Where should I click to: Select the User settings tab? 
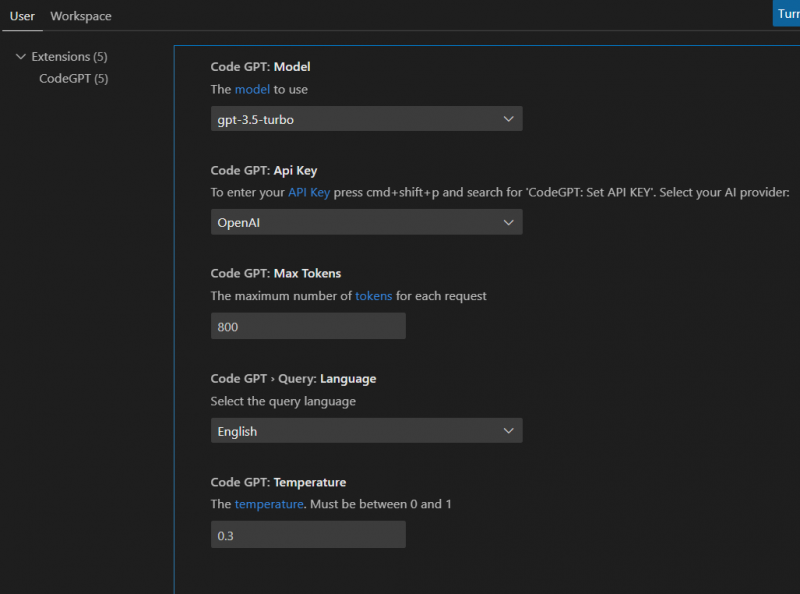click(x=22, y=16)
